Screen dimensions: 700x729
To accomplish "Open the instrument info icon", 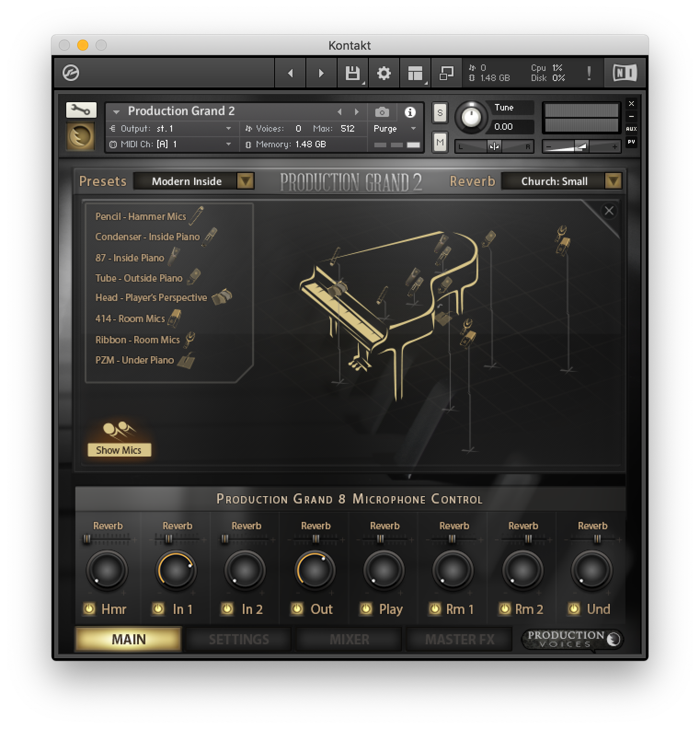I will click(x=410, y=112).
